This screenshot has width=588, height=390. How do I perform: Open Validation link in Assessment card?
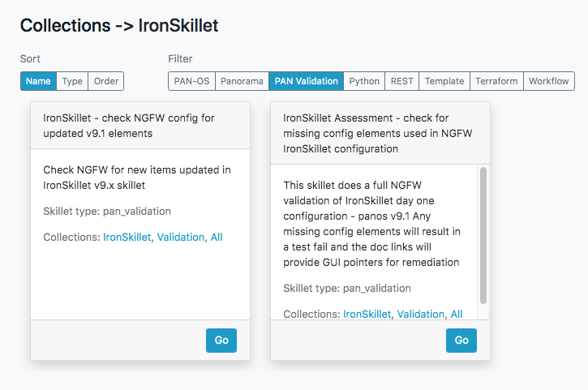tap(420, 314)
